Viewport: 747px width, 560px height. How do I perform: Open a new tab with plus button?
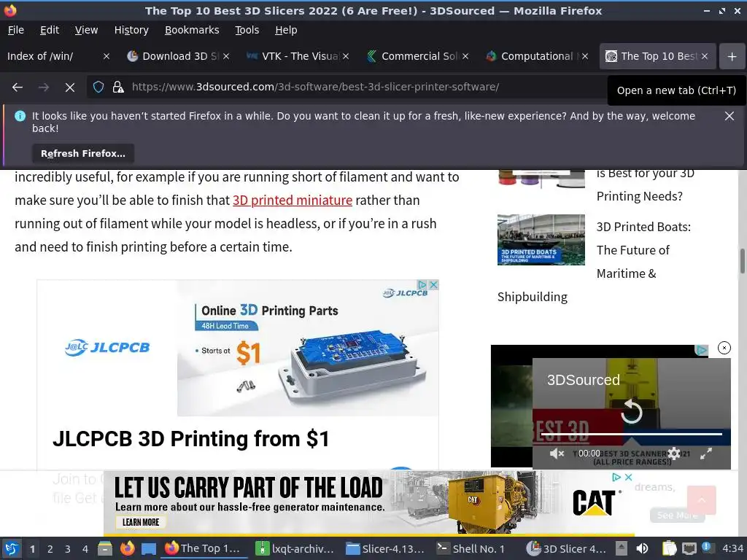732,56
